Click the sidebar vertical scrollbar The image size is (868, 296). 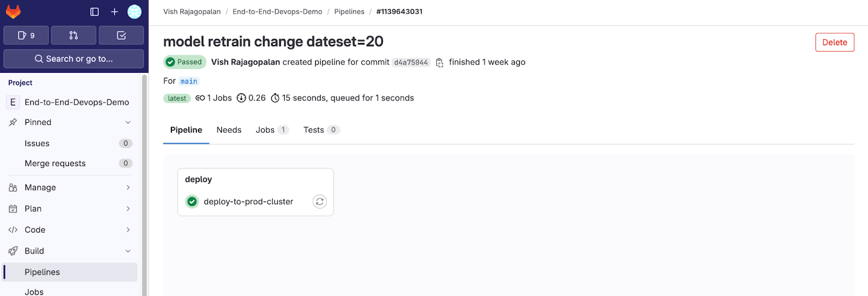[x=144, y=185]
